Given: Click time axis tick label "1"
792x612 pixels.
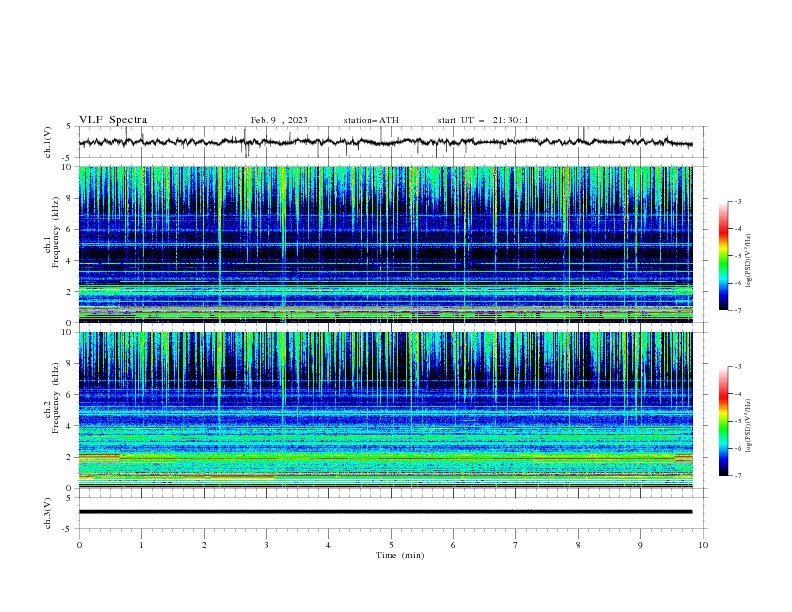Looking at the screenshot, I should click(x=141, y=545).
